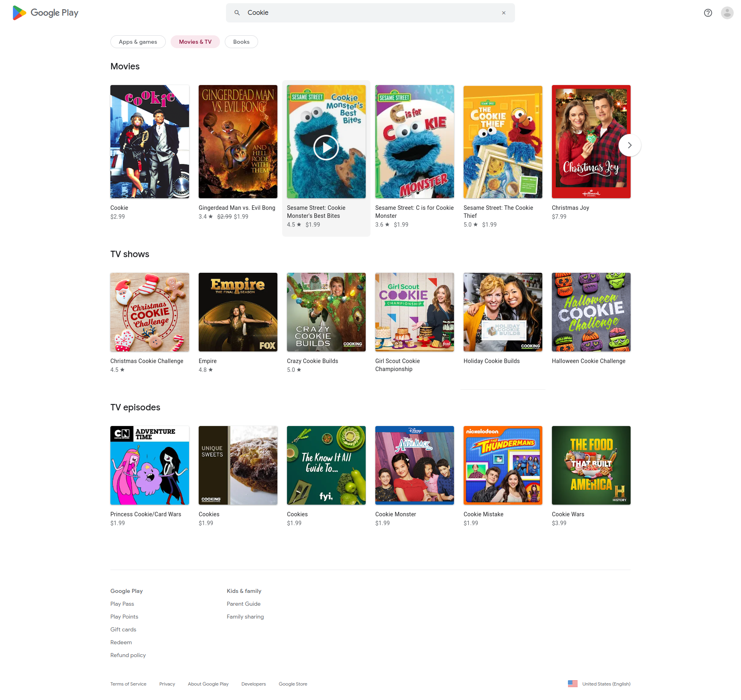Screen dimensions: 741x700
Task: Open Privacy link in footer
Action: (167, 684)
